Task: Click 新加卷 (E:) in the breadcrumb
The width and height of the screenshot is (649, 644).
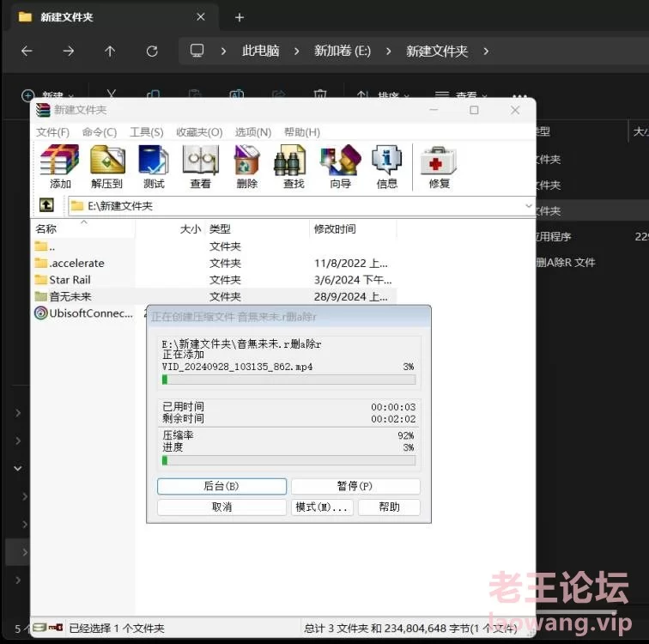Action: (x=343, y=51)
